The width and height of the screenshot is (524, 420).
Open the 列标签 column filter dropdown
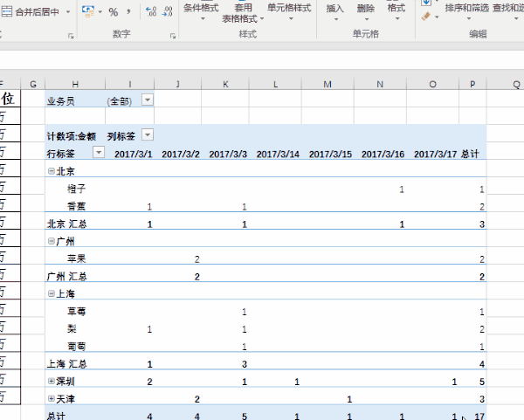tap(147, 135)
